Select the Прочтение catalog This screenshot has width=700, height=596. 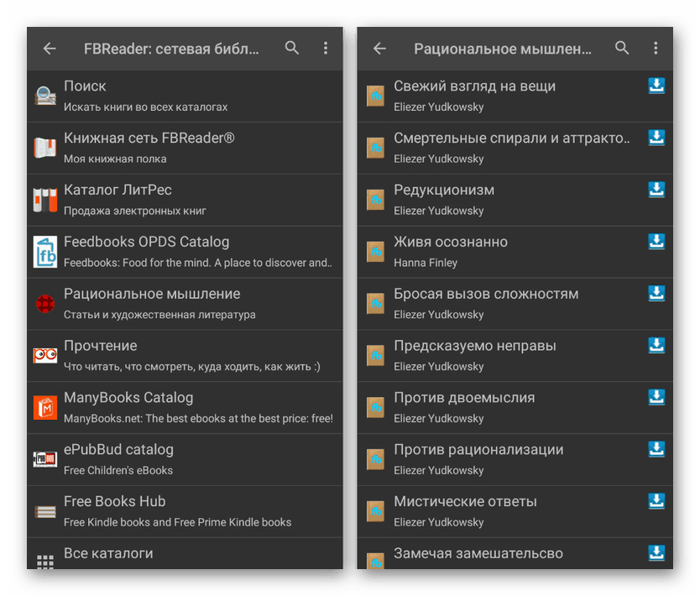tap(185, 356)
